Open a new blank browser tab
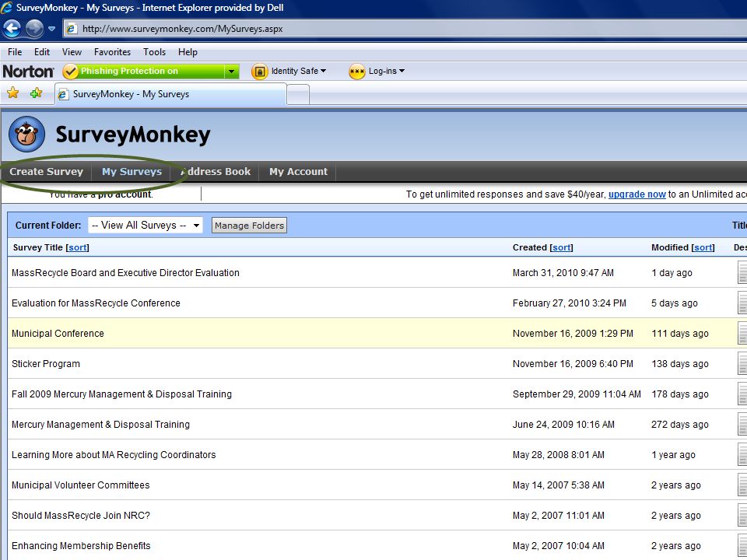The image size is (747, 560). click(x=298, y=94)
